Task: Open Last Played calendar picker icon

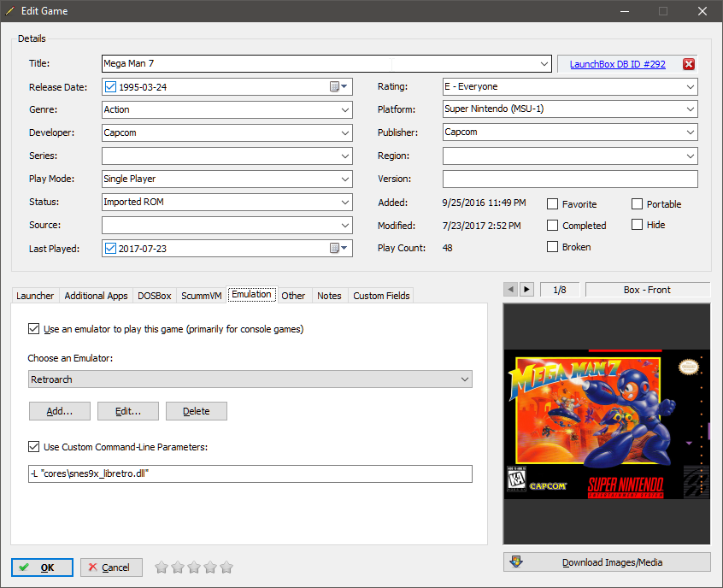Action: (339, 248)
